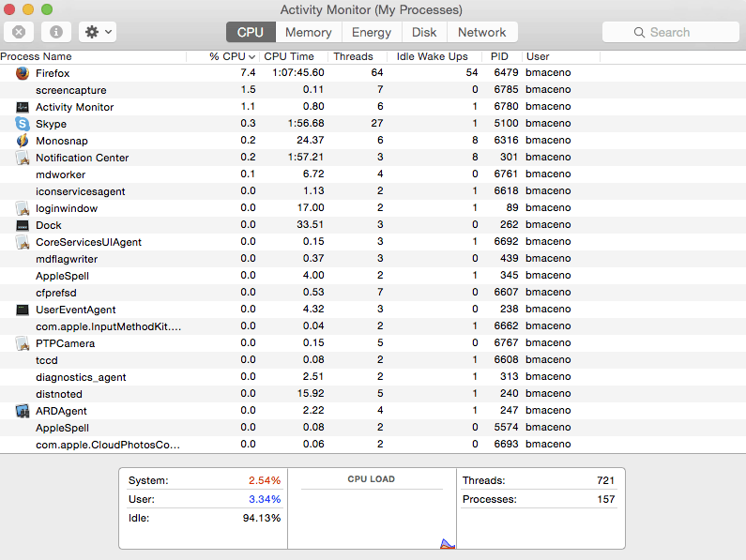The width and height of the screenshot is (746, 560).
Task: Open the gear actions dropdown menu
Action: coord(98,32)
